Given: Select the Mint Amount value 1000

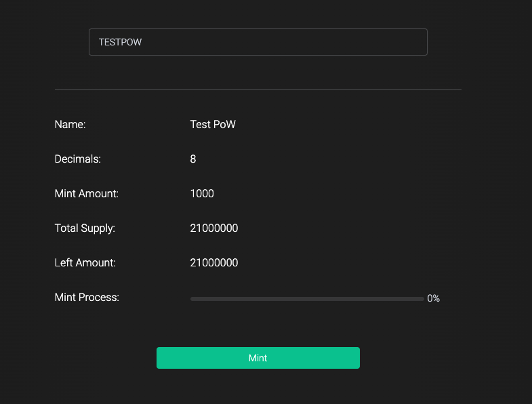Looking at the screenshot, I should (x=202, y=194).
